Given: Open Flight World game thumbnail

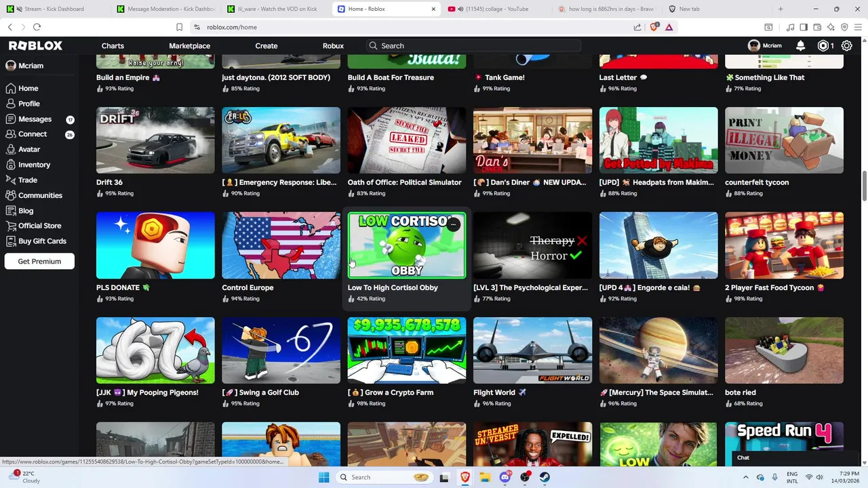Looking at the screenshot, I should tap(532, 350).
